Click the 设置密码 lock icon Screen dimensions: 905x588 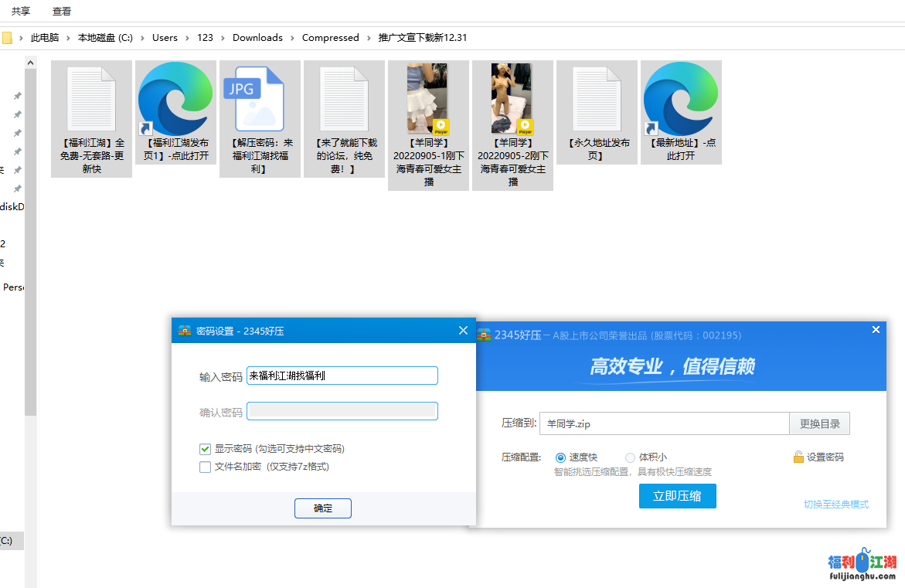(798, 457)
